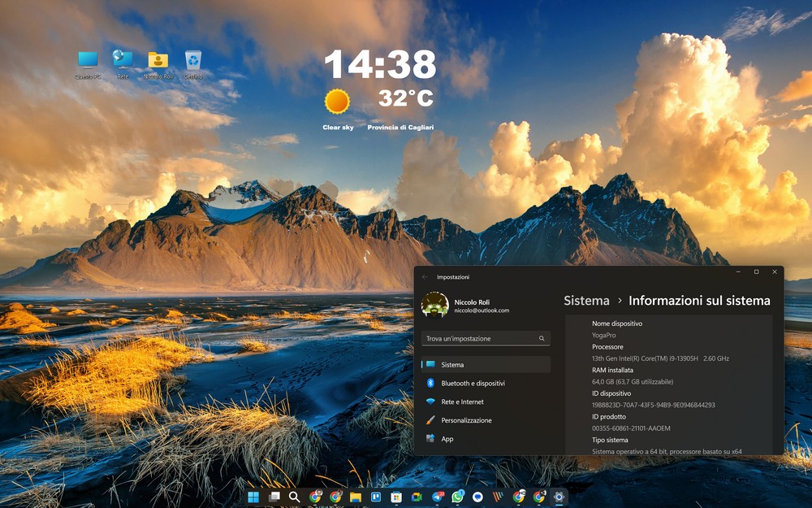Click the Sistema breadcrumb link
Screen dimensions: 812x508
tap(586, 301)
